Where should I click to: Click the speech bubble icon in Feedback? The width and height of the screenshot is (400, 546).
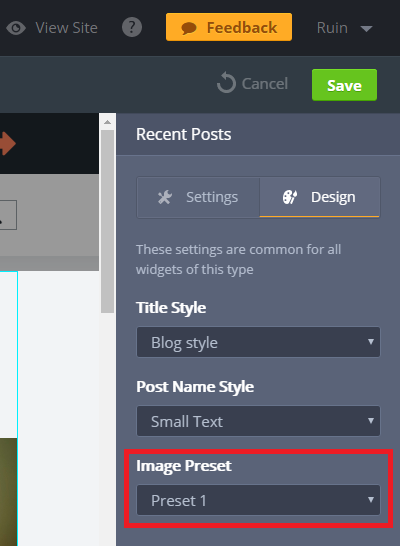[x=189, y=28]
